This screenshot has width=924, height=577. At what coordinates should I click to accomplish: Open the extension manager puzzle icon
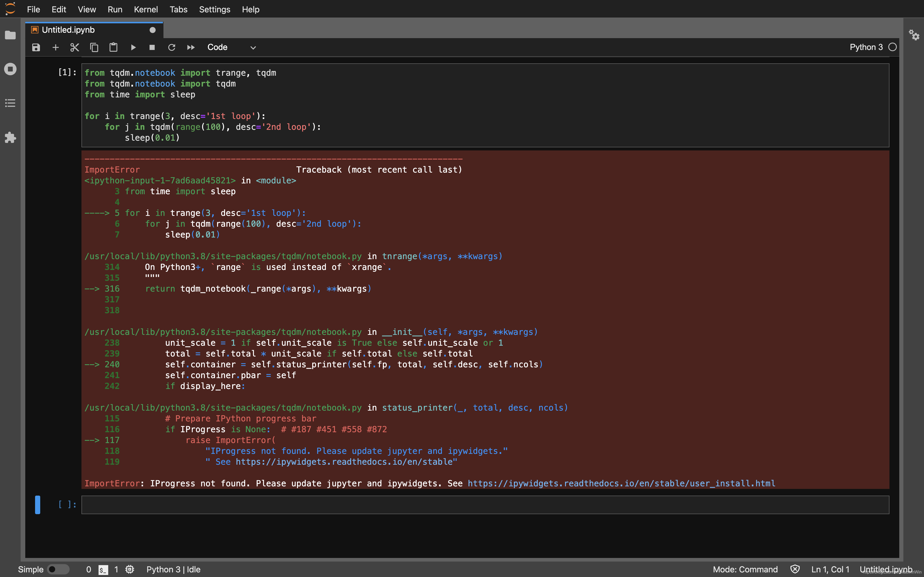[x=10, y=137]
